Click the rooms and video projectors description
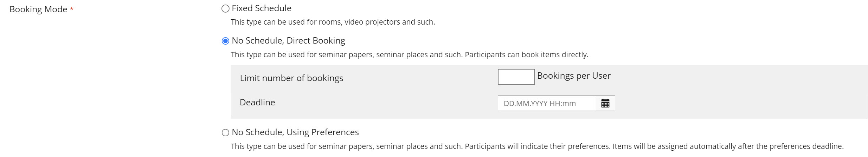868x157 pixels. click(x=333, y=22)
